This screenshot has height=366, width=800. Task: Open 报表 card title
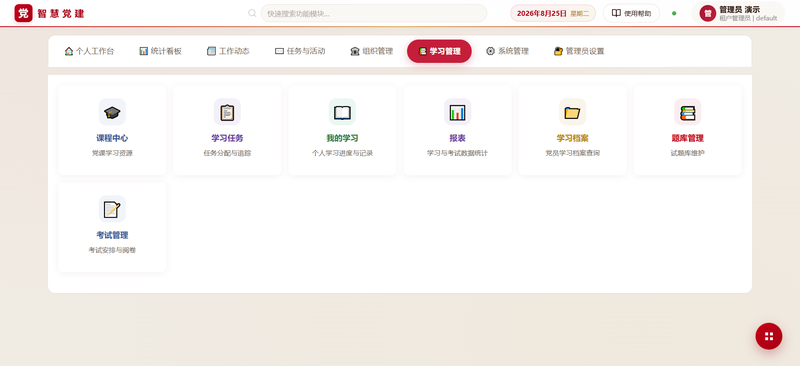[458, 138]
